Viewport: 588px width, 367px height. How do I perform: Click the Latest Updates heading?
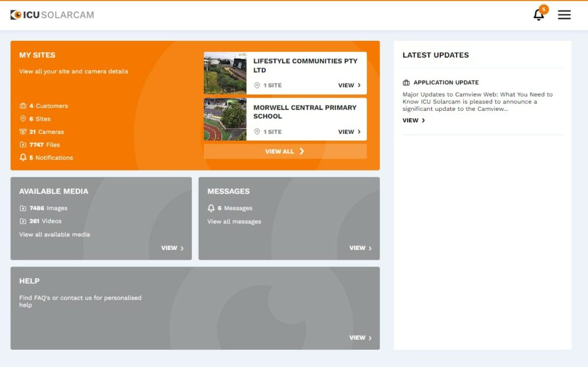(x=435, y=55)
